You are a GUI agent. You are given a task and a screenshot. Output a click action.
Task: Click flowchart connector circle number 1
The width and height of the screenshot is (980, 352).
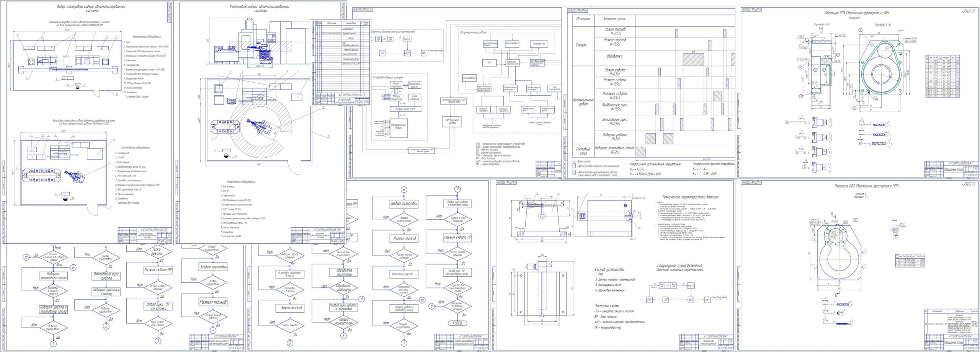click(53, 344)
